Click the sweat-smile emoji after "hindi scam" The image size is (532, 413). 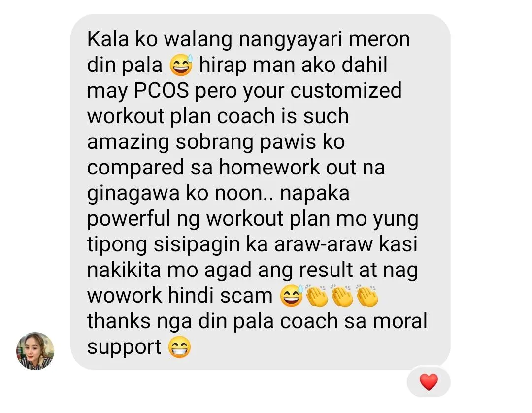pos(292,295)
